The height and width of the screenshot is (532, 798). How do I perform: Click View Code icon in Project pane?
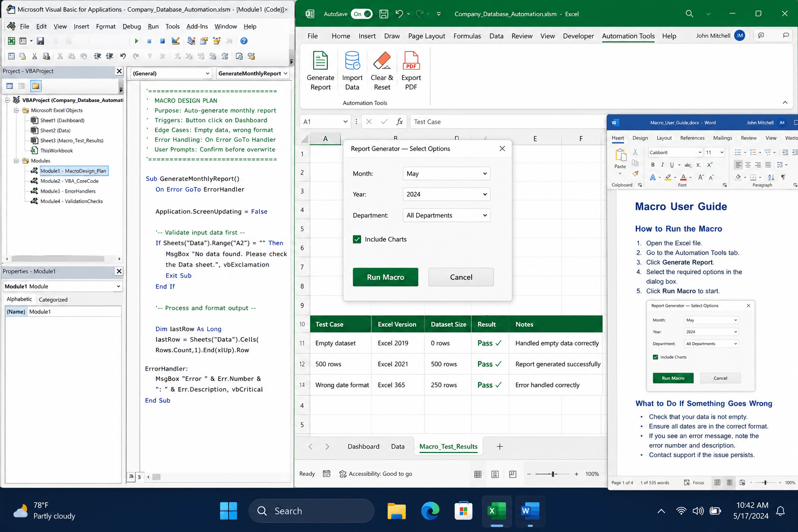point(9,86)
